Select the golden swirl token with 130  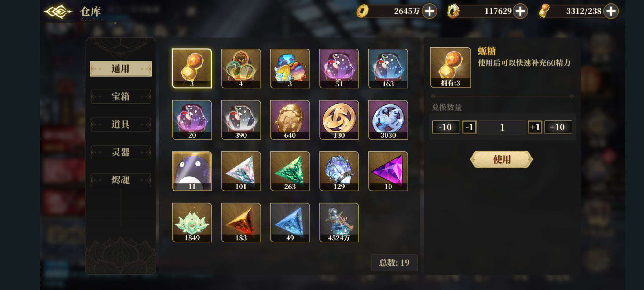tap(339, 120)
